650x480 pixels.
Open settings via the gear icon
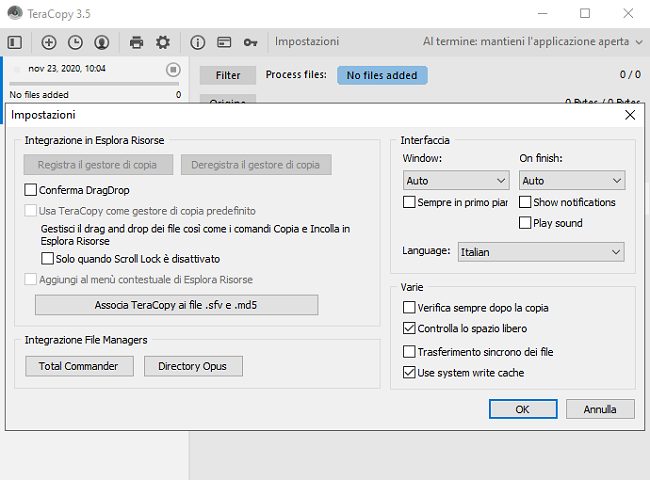pos(162,42)
